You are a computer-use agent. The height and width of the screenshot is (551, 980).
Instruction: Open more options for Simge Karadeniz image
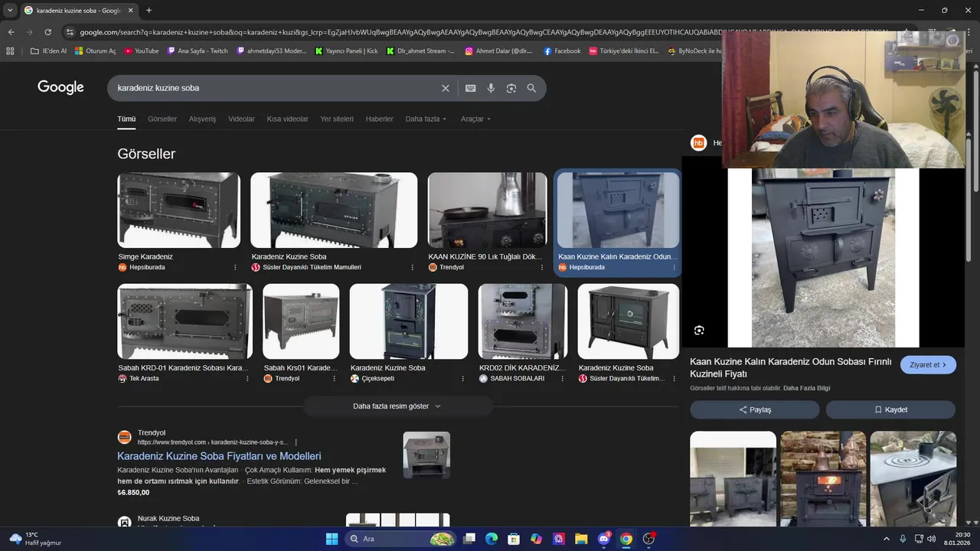pyautogui.click(x=235, y=267)
